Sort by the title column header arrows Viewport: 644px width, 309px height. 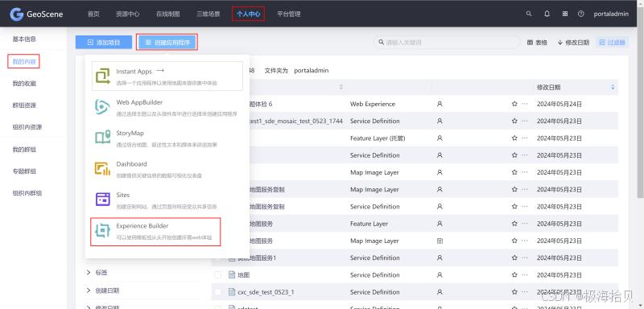(x=341, y=87)
